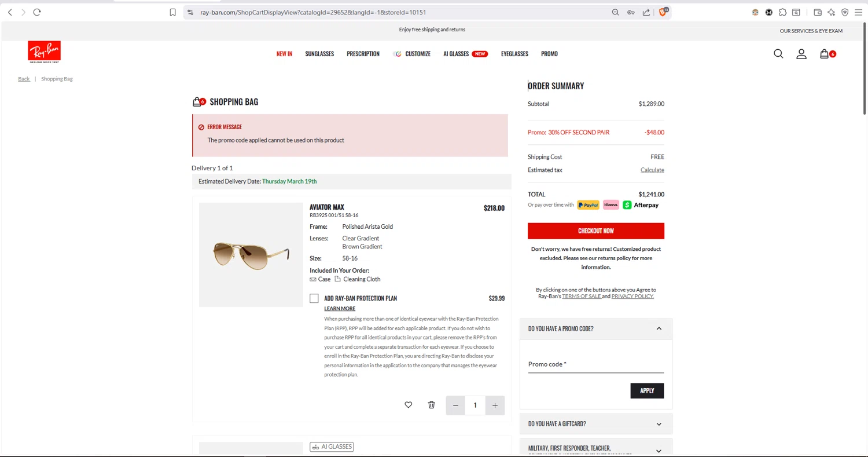Open site search magnifier icon

778,54
